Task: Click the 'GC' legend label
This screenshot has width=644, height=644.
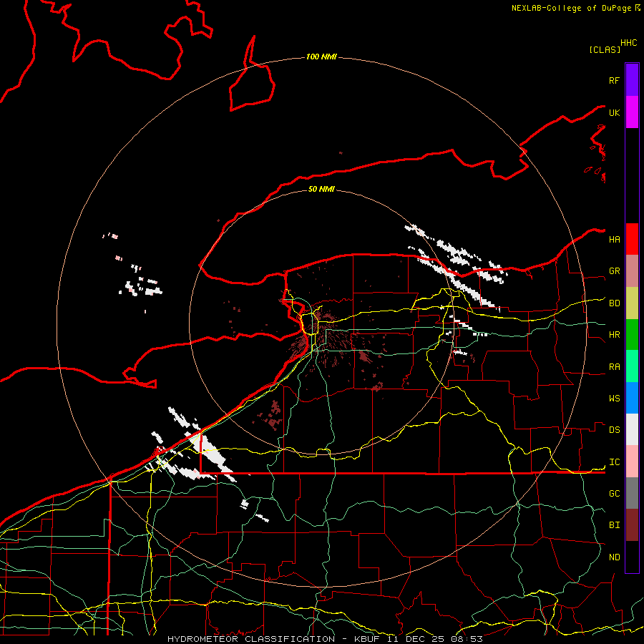Action: pos(614,494)
